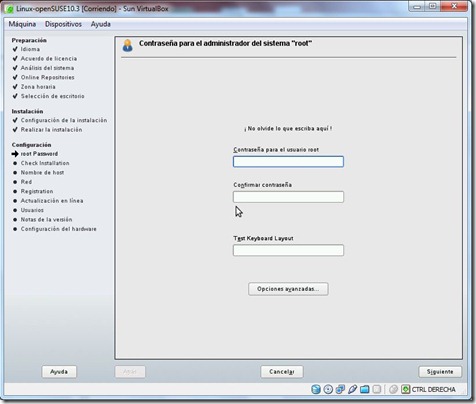Click the network adapter icon in status bar
This screenshot has width=476, height=404.
[340, 389]
